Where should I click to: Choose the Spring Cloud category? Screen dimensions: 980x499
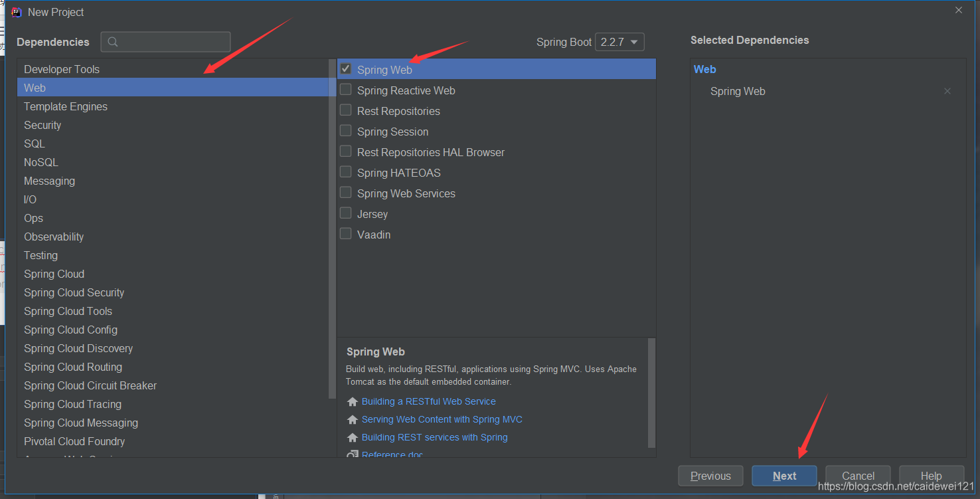click(x=173, y=274)
